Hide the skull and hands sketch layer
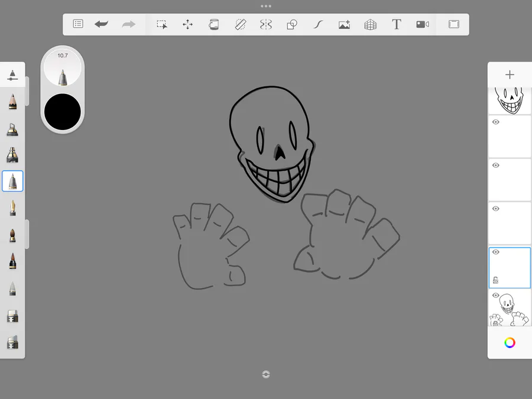The width and height of the screenshot is (532, 399). (x=496, y=295)
